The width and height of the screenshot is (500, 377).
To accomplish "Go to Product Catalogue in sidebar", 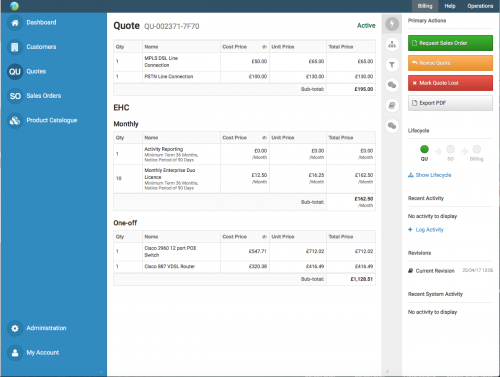I will pos(52,120).
